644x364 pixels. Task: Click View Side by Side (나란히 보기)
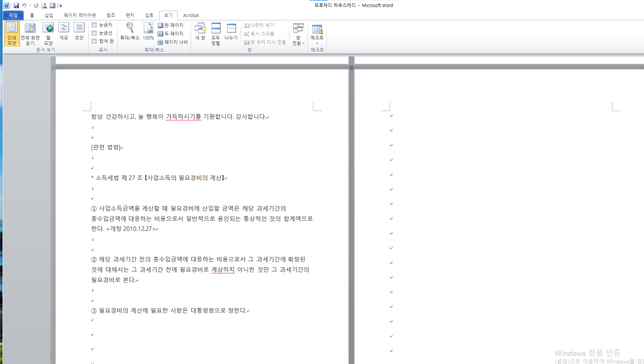pyautogui.click(x=259, y=25)
